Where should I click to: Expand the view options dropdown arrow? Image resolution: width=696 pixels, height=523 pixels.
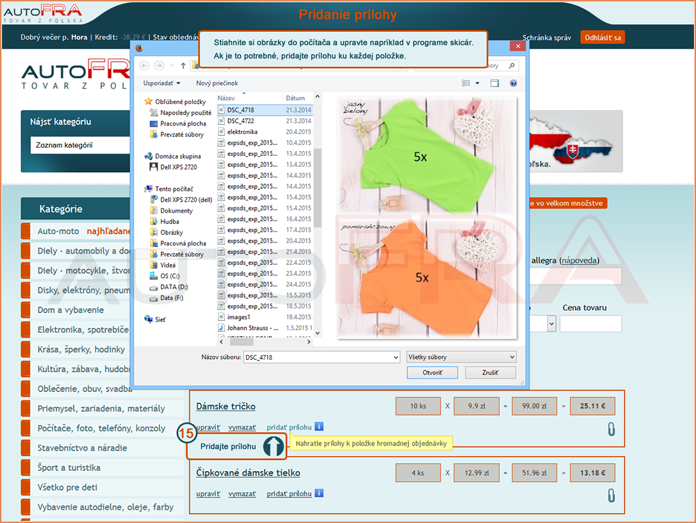pos(478,83)
